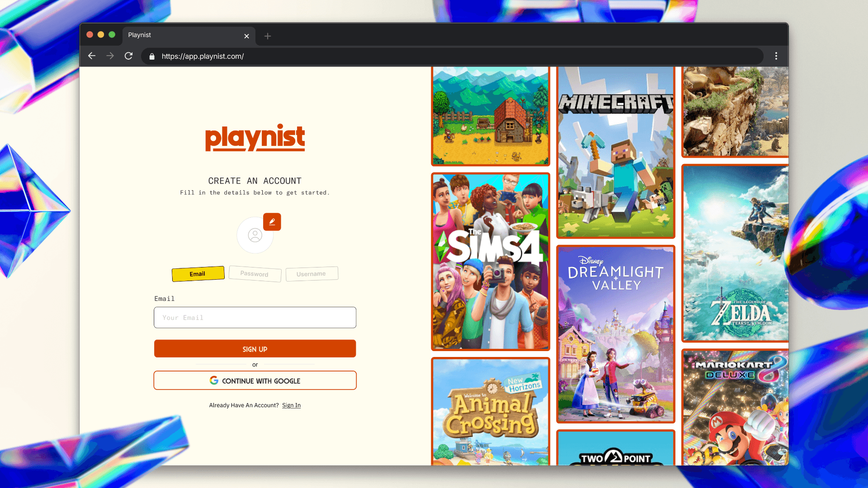868x488 pixels.
Task: Click the site lock security icon
Action: [152, 56]
